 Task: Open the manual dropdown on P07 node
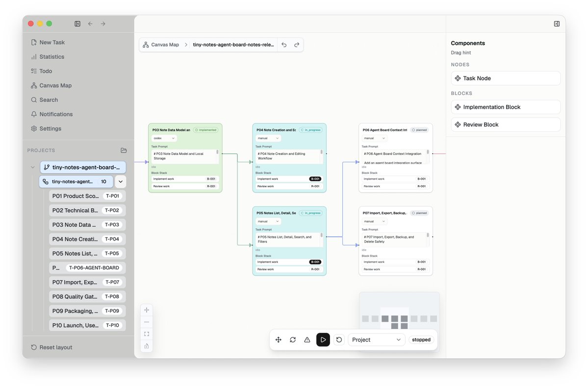[374, 221]
